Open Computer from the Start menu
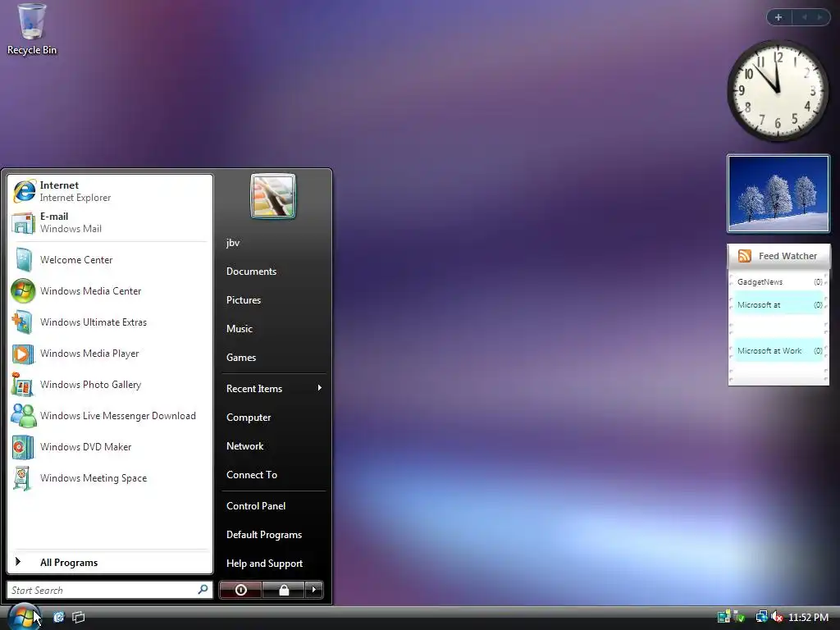 (x=273, y=418)
